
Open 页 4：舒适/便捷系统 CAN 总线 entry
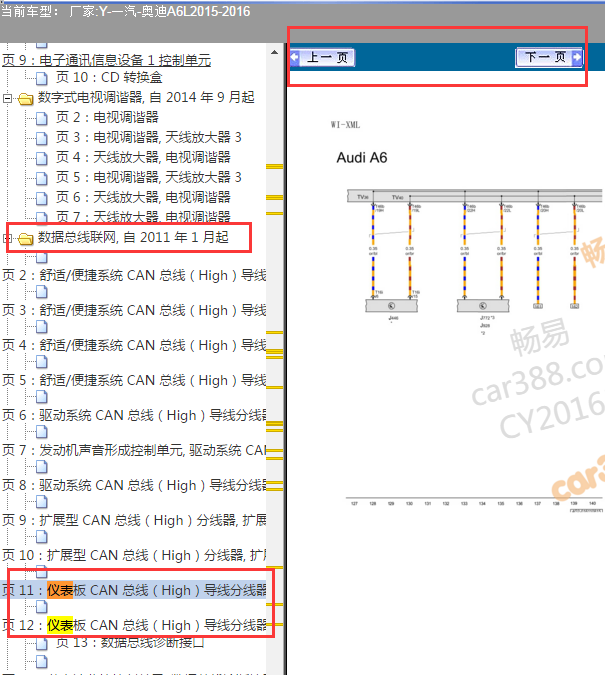[x=134, y=346]
